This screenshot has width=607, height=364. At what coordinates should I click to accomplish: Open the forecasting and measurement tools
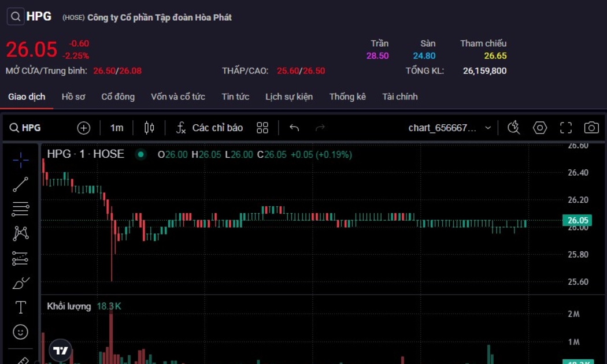pyautogui.click(x=21, y=258)
